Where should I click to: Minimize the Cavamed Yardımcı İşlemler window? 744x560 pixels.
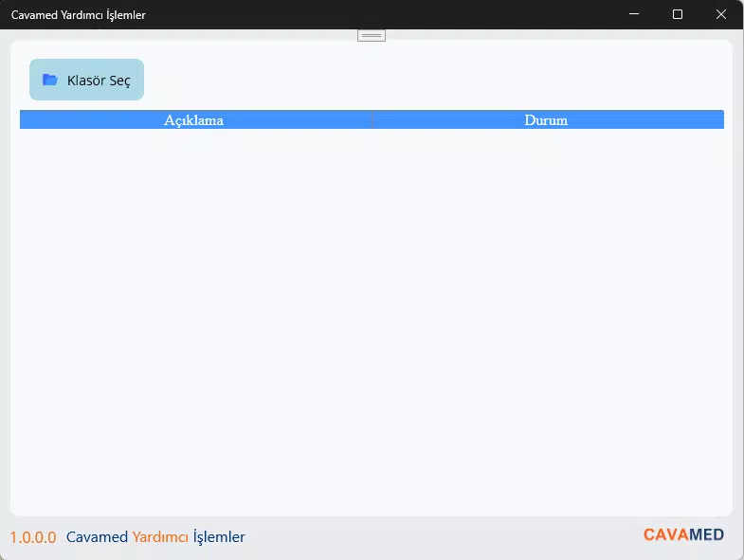[634, 14]
